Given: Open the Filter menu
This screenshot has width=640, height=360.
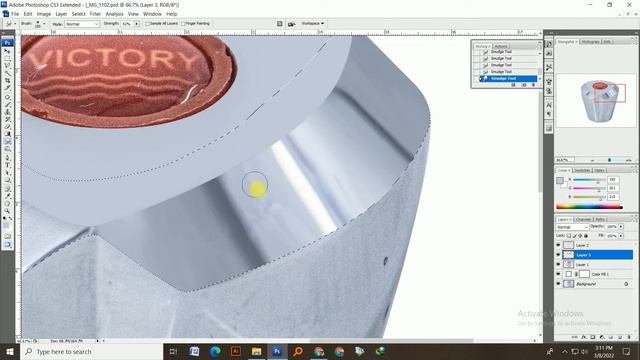Looking at the screenshot, I should (x=95, y=14).
